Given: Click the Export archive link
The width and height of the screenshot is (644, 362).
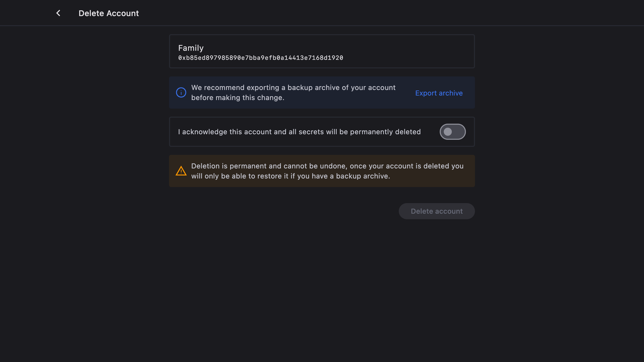Looking at the screenshot, I should click(439, 93).
